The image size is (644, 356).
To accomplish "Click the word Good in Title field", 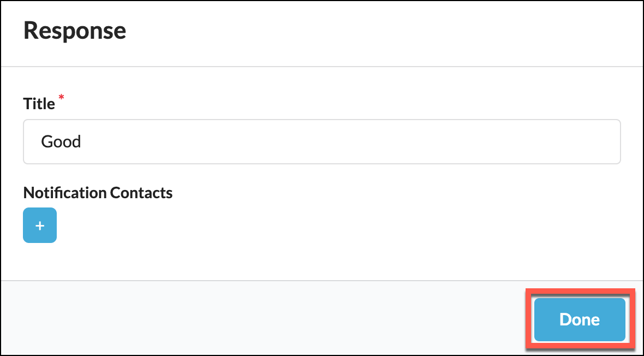I will (x=61, y=142).
